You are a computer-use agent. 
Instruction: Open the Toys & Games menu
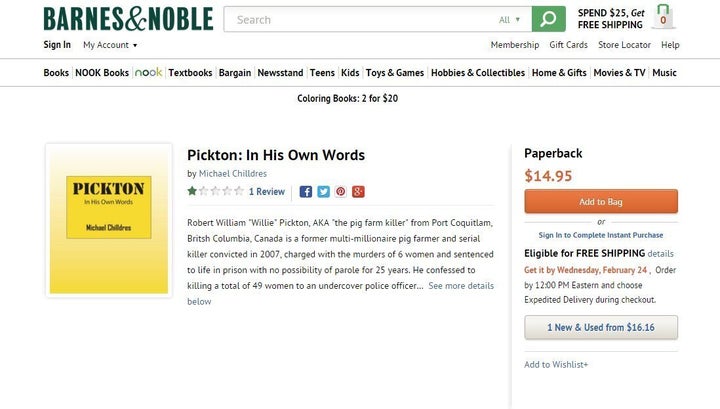395,73
